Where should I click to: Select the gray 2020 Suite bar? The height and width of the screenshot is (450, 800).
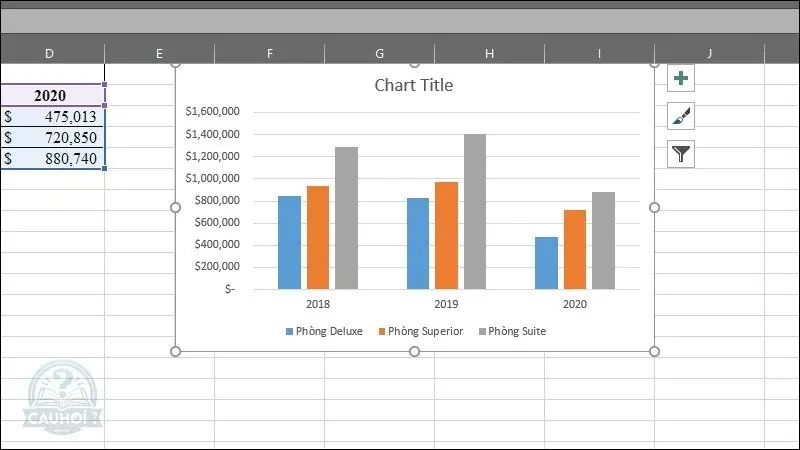(x=604, y=241)
